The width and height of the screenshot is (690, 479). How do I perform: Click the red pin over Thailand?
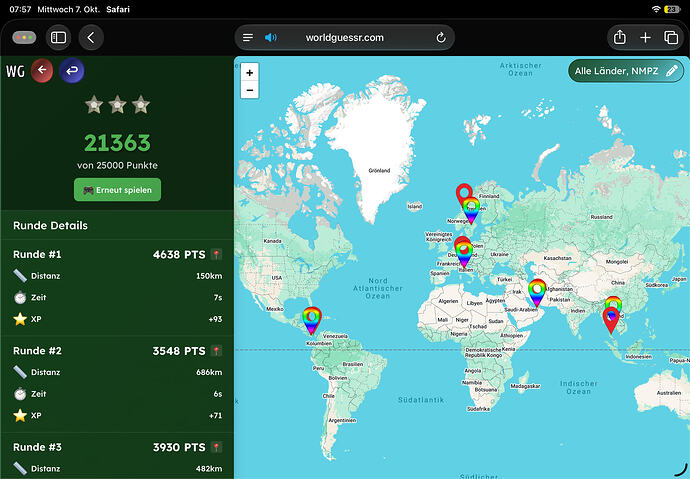click(611, 320)
